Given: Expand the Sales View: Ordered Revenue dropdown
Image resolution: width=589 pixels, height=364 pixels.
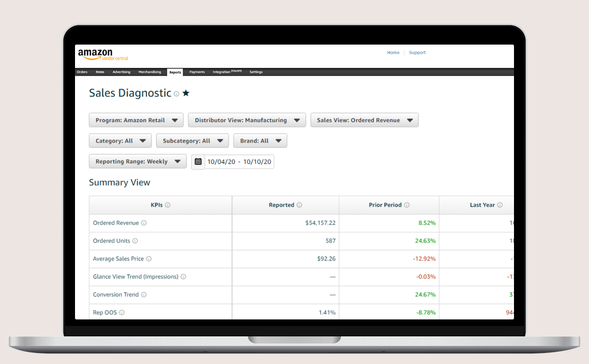Looking at the screenshot, I should (364, 120).
